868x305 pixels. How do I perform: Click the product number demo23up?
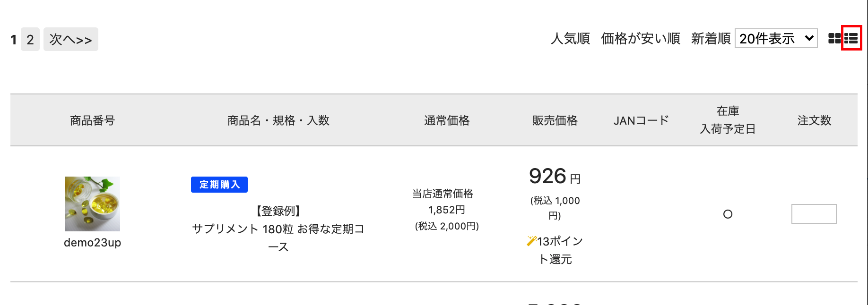click(x=93, y=243)
